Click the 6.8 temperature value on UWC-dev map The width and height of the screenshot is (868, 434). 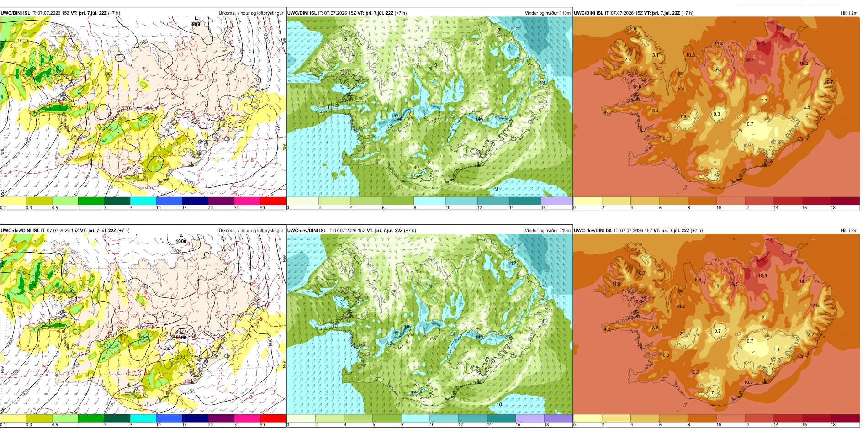[698, 279]
